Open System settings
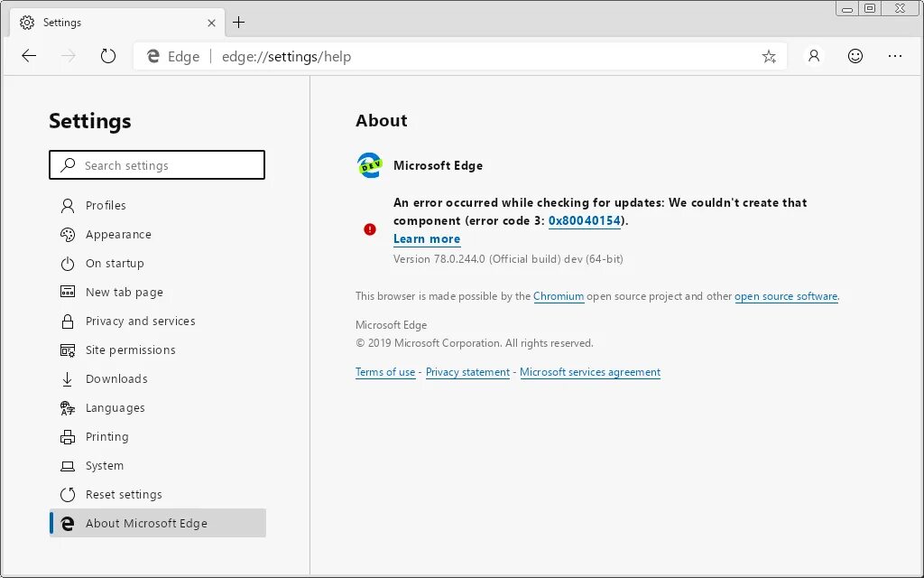The image size is (924, 578). click(x=157, y=465)
